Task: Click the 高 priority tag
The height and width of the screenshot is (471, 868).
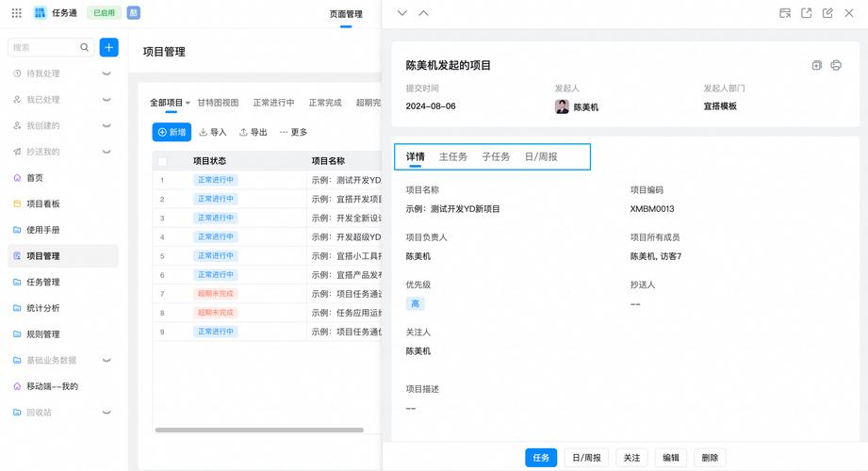Action: point(416,303)
